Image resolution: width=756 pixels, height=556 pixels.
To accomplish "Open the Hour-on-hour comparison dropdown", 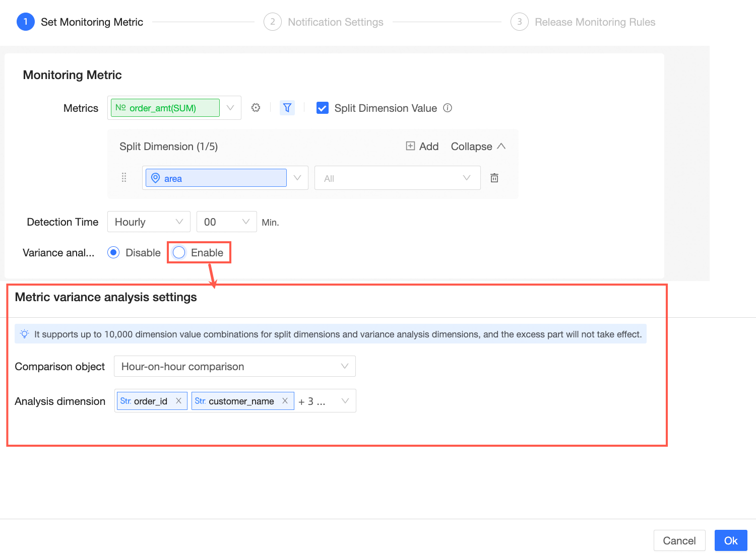I will pos(235,366).
